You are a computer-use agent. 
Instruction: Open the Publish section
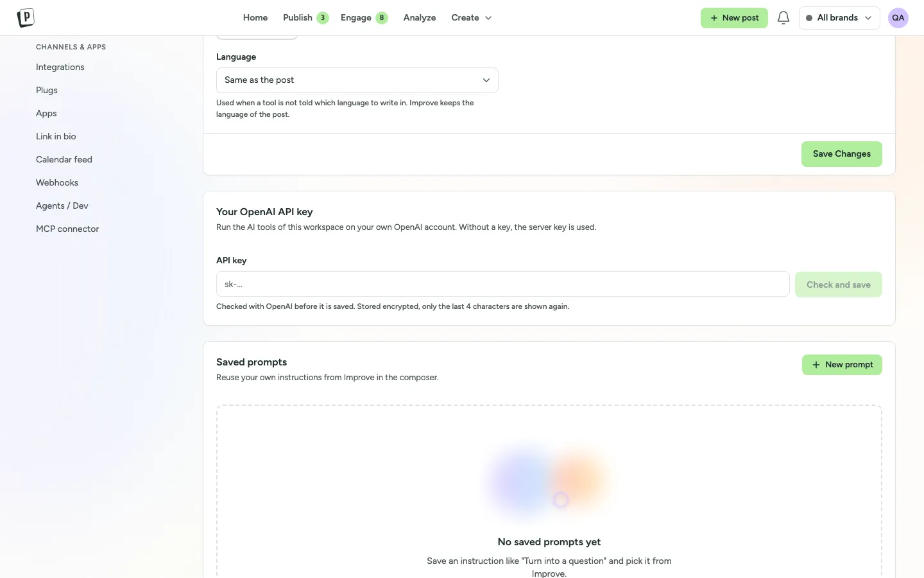(298, 18)
